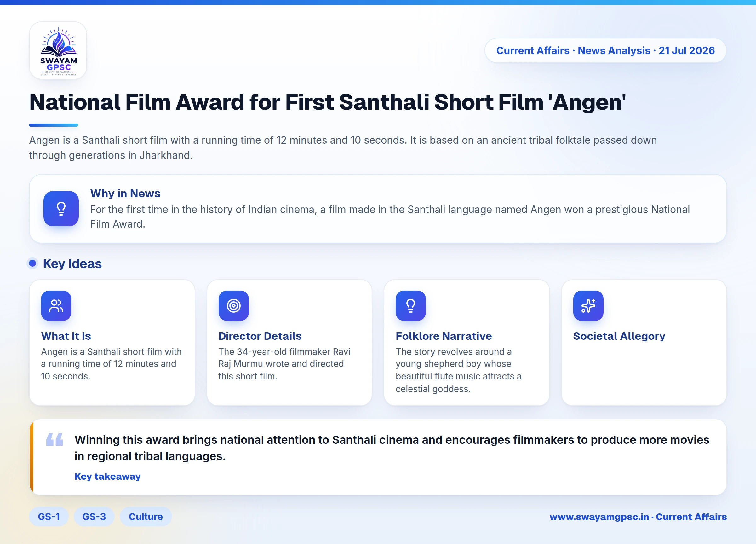Select the GS-1 tag
756x544 pixels.
pos(49,517)
